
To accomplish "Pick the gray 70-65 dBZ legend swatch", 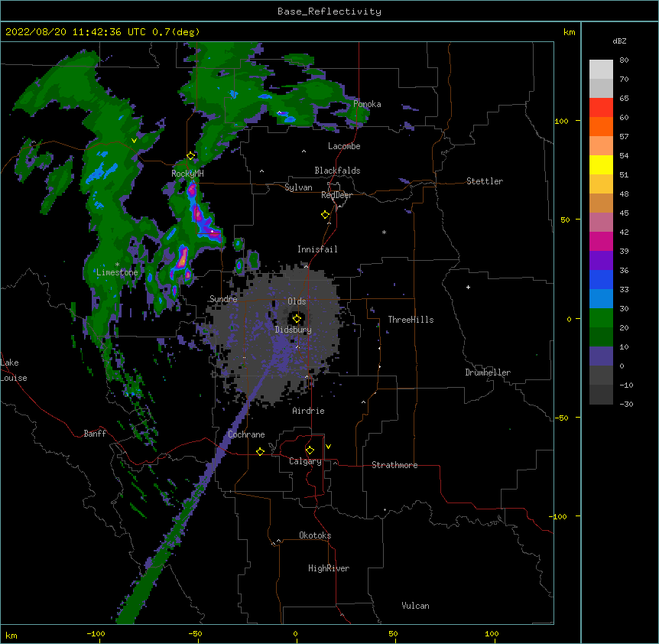I will (x=601, y=88).
